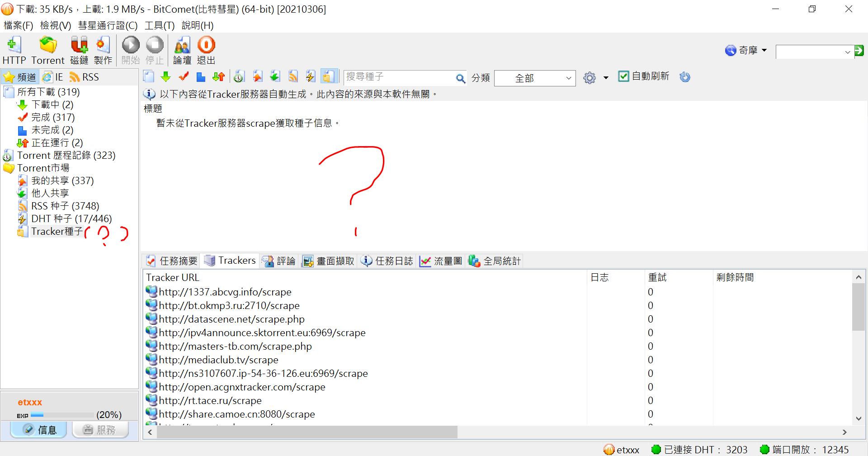Viewport: 868px width, 456px height.
Task: Click the info icon in the notice bar
Action: [149, 94]
